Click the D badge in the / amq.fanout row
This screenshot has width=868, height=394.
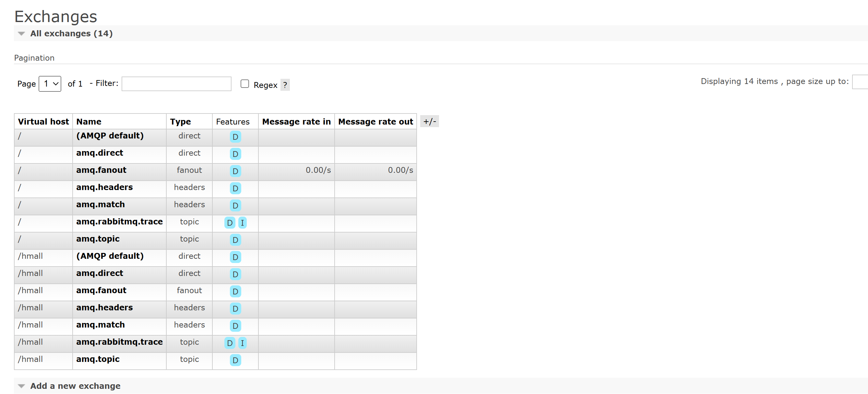pos(235,171)
